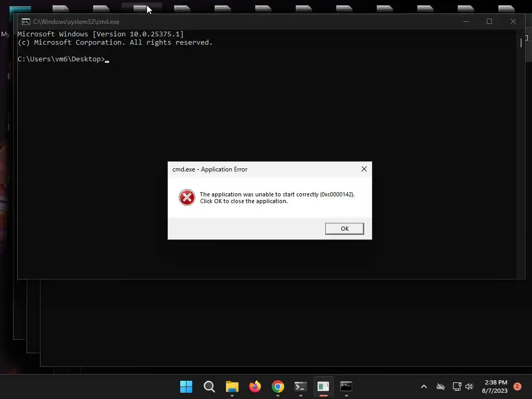Close the cmd.exe console window
The height and width of the screenshot is (399, 532).
click(513, 21)
